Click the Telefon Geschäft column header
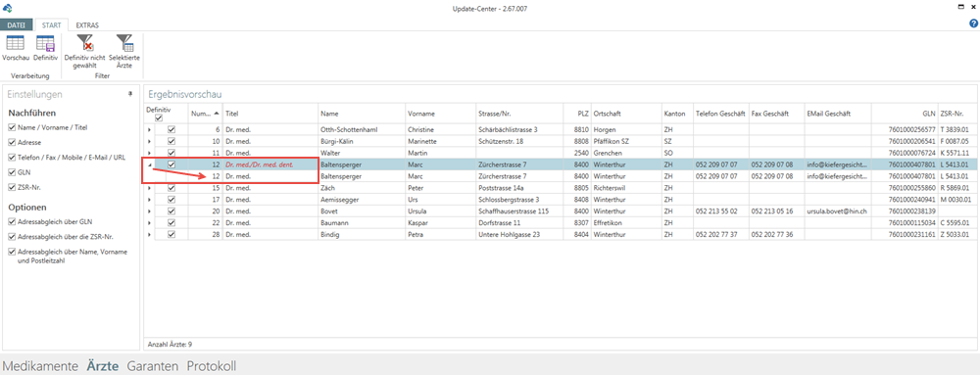 [720, 114]
